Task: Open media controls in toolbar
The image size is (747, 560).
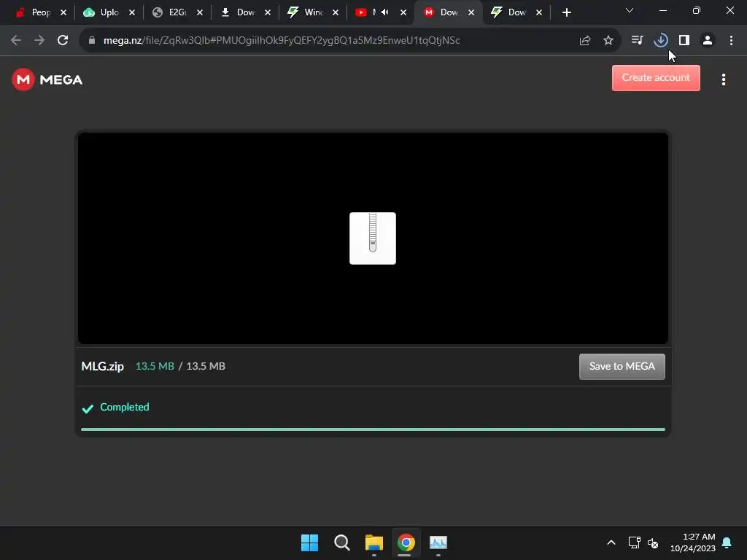Action: [x=637, y=41]
